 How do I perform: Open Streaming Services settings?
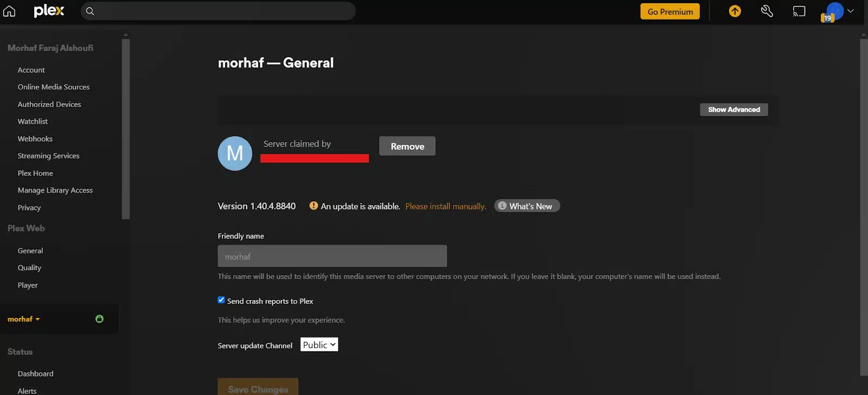coord(49,156)
